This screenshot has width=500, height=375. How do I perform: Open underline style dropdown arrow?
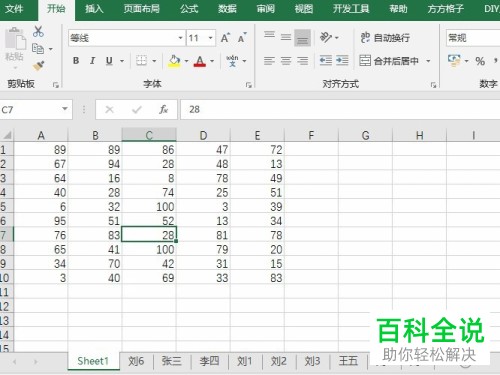[x=122, y=61]
